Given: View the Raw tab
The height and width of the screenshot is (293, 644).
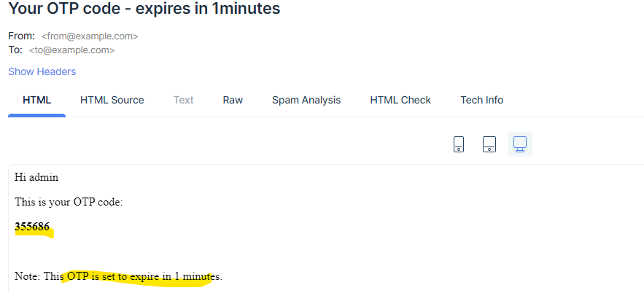Looking at the screenshot, I should [233, 100].
